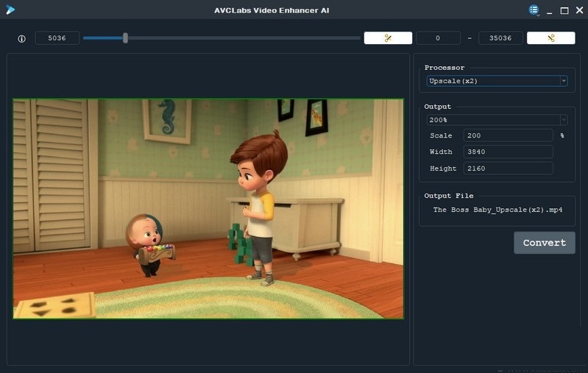Click output file name The Boss Baby_Upscale(x2).mp4
This screenshot has width=588, height=373.
[497, 210]
